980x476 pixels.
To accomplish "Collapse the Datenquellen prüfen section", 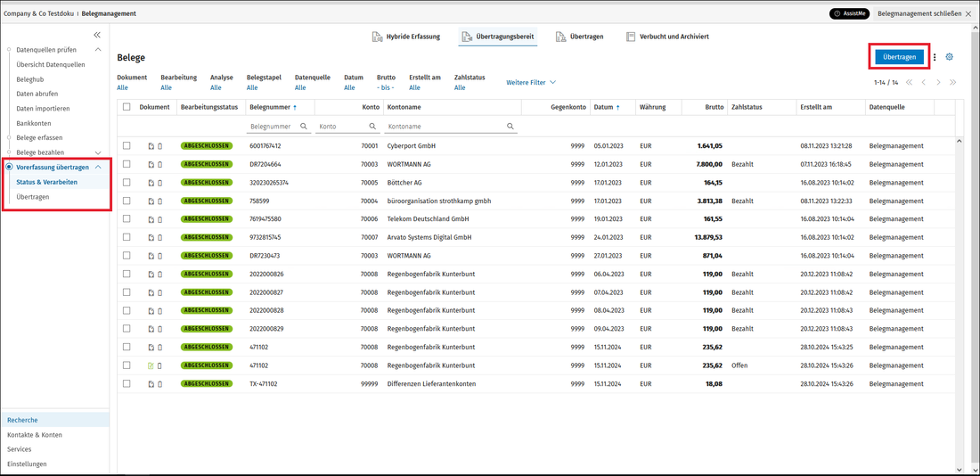I will pos(97,49).
